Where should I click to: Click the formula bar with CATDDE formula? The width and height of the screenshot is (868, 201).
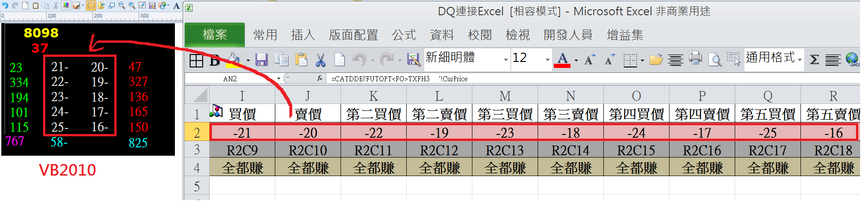pyautogui.click(x=594, y=79)
